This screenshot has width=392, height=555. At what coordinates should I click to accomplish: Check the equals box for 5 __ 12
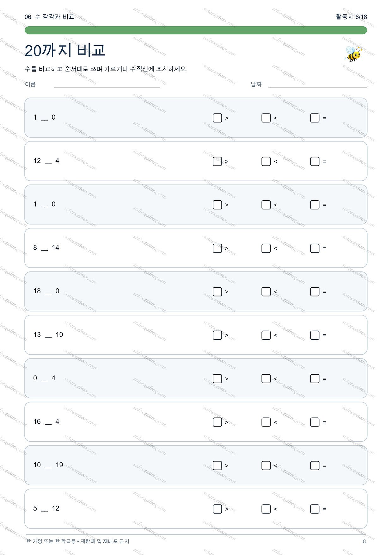pos(315,509)
